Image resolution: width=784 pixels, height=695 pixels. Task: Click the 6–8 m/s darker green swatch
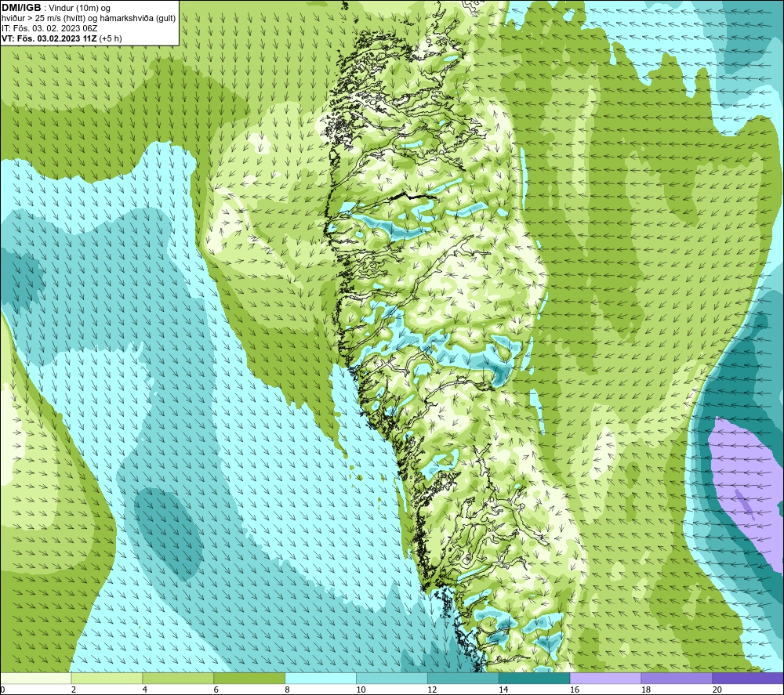point(249,678)
